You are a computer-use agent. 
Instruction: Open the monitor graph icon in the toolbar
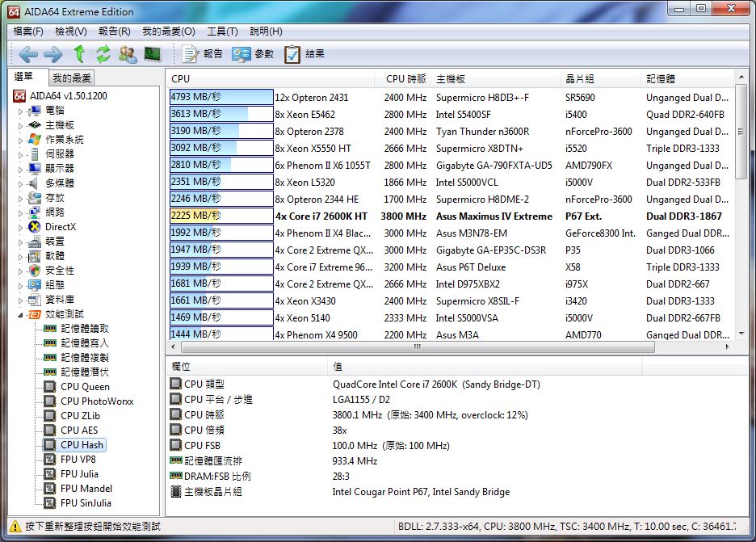click(x=153, y=54)
